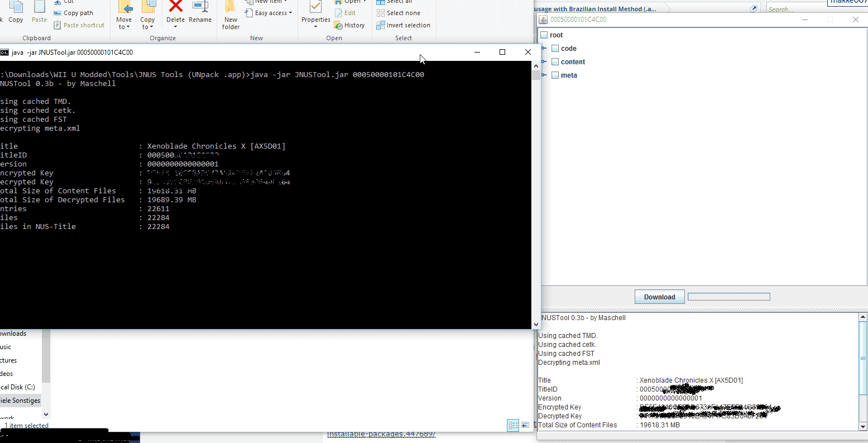Screen dimensions: 868x443
Task: Click the "19618.31 MB" value in the JNUSTool log
Action: click(659, 425)
